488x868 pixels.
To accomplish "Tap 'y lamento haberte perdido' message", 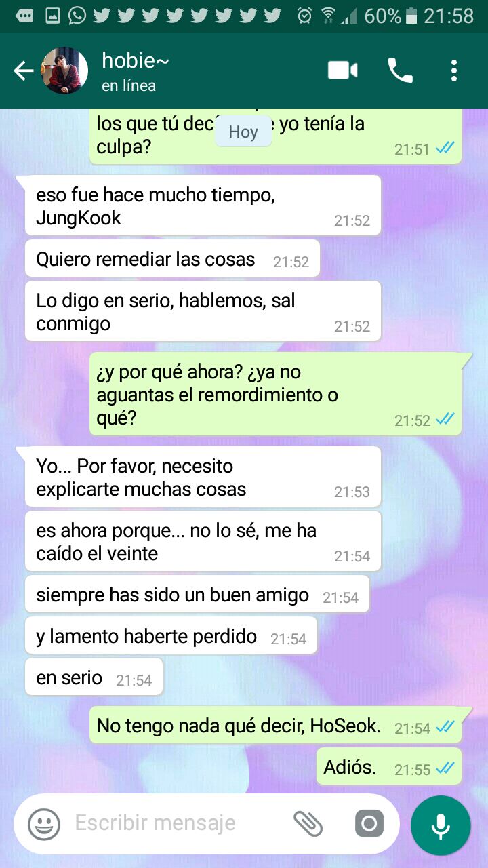I will (x=171, y=636).
